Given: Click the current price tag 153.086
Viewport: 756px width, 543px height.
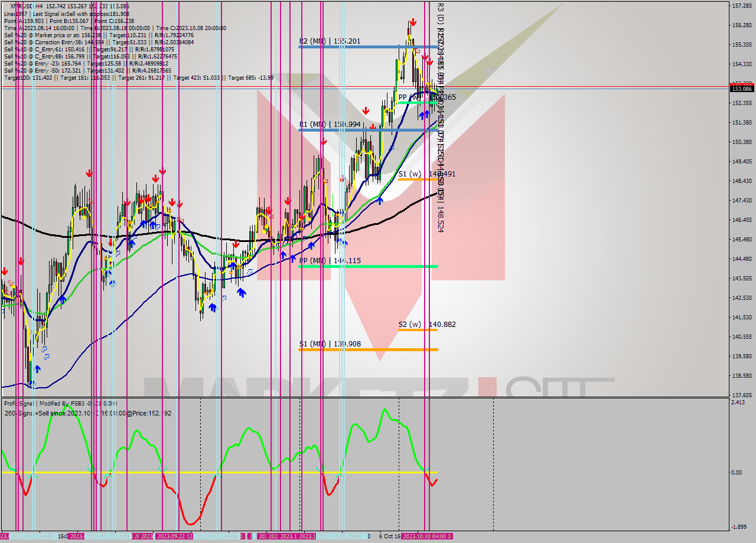Looking at the screenshot, I should (742, 89).
